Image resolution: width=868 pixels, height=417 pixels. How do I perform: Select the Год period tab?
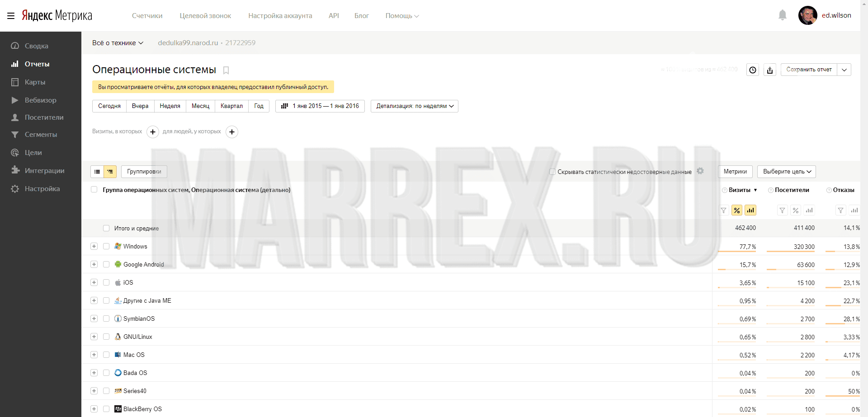click(259, 106)
